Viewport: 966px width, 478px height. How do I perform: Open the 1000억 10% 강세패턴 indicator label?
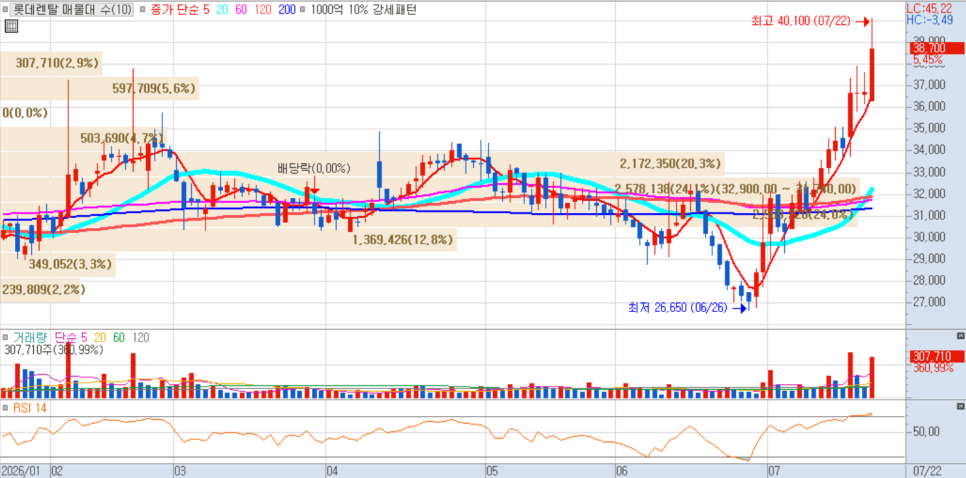363,10
